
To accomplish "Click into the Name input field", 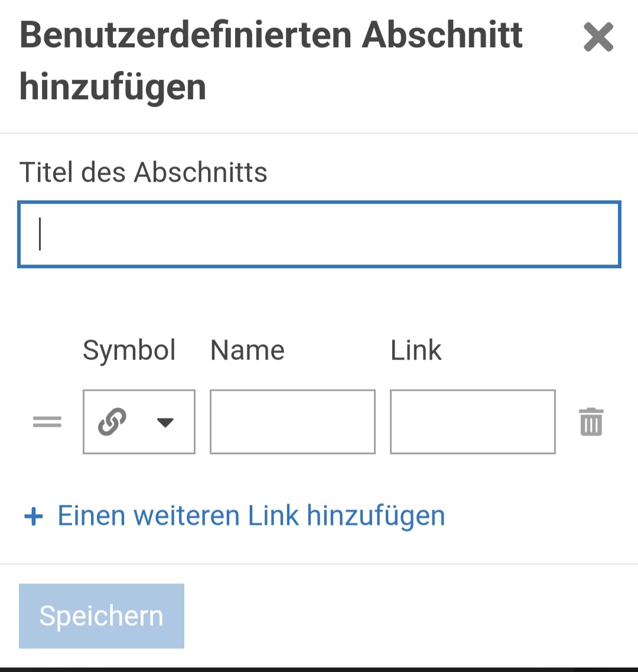I will click(x=292, y=422).
